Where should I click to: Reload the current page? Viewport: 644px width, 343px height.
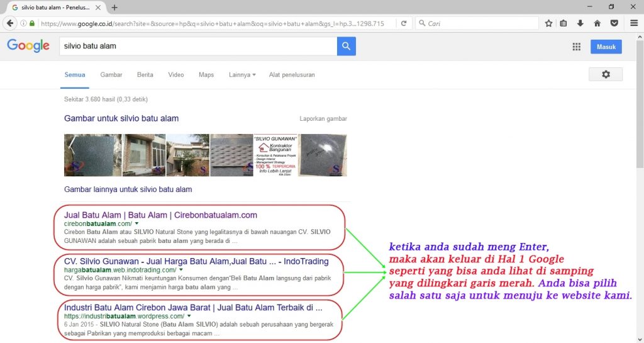tap(404, 23)
